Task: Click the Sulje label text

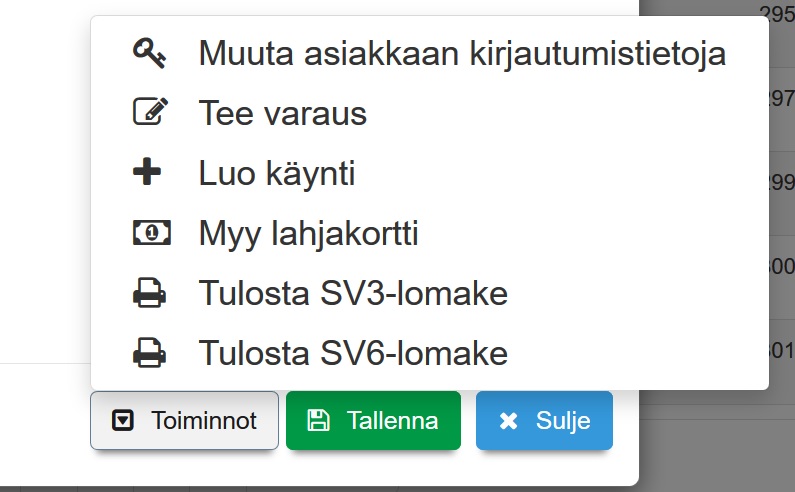Action: (562, 421)
